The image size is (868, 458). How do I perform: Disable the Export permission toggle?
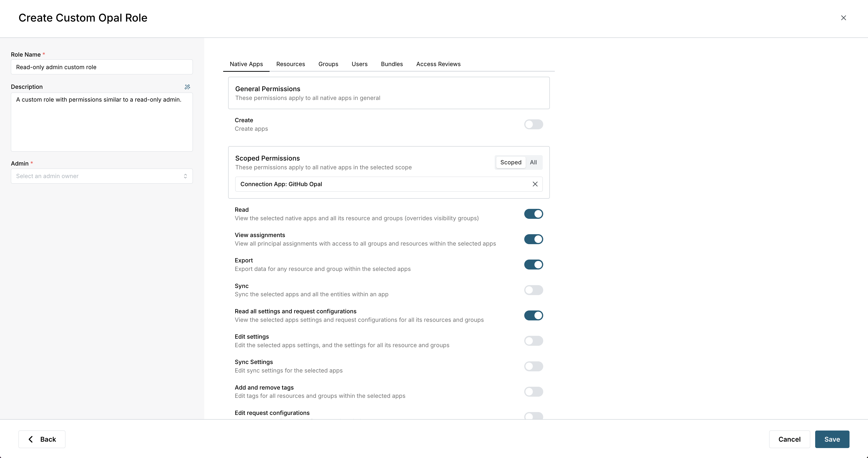pos(533,265)
